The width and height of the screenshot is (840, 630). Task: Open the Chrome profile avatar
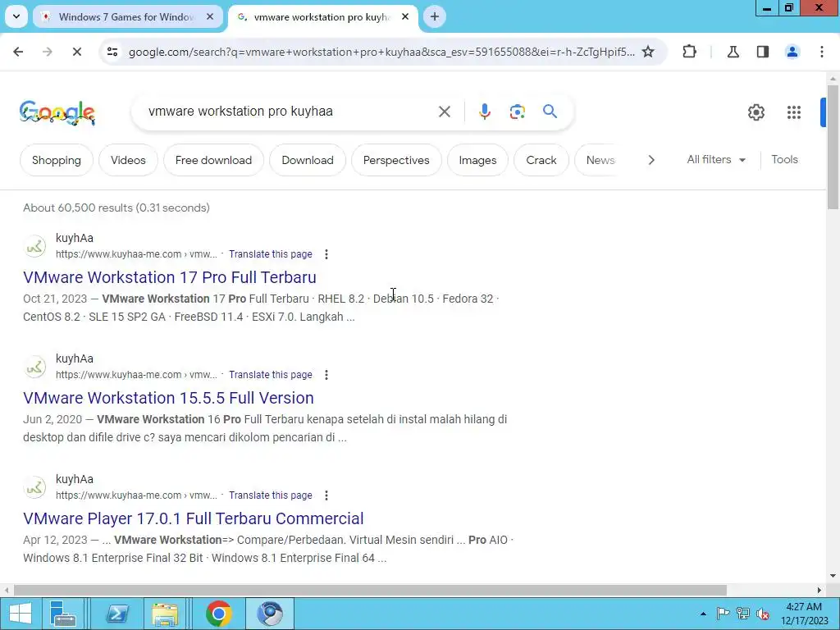(x=792, y=52)
